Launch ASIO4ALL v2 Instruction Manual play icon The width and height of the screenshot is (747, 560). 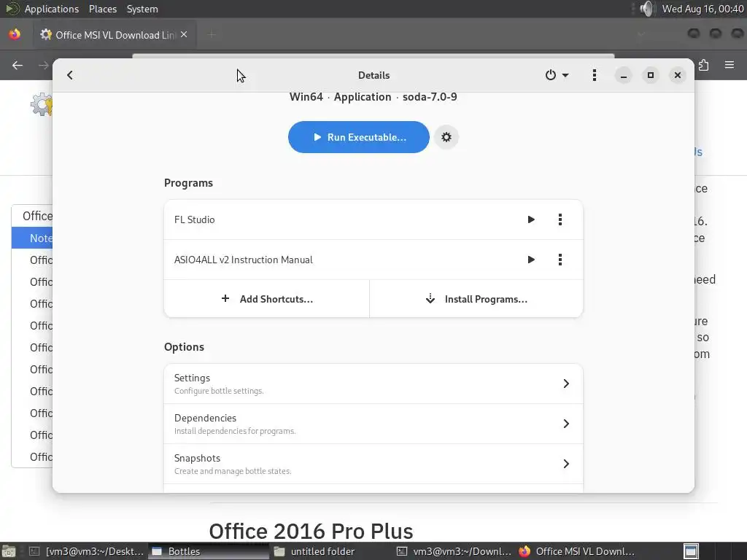click(x=531, y=260)
